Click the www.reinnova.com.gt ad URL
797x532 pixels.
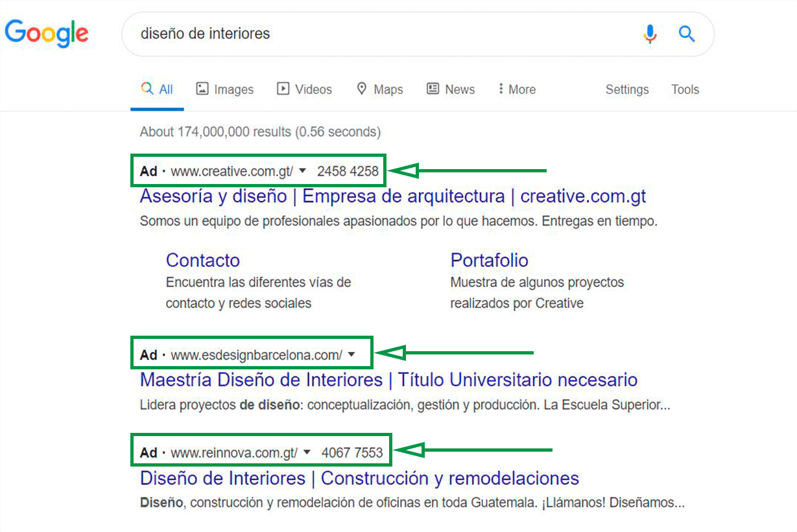click(x=234, y=452)
